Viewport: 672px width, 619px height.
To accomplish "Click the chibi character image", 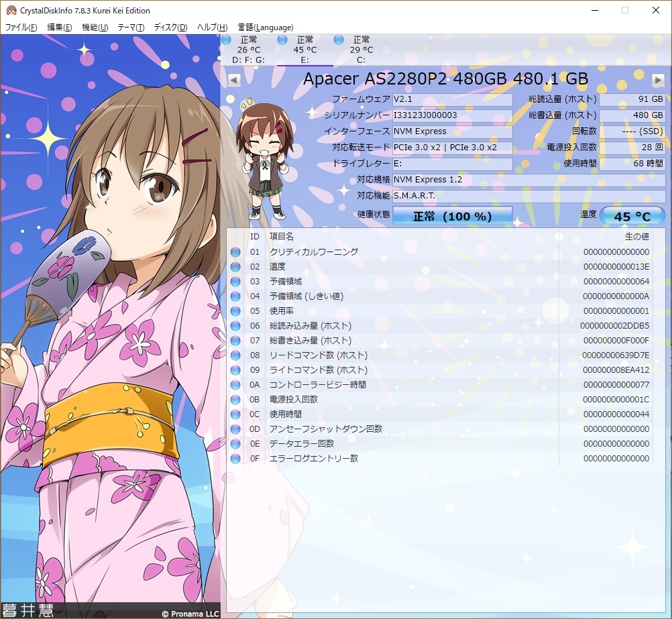I will pyautogui.click(x=265, y=159).
